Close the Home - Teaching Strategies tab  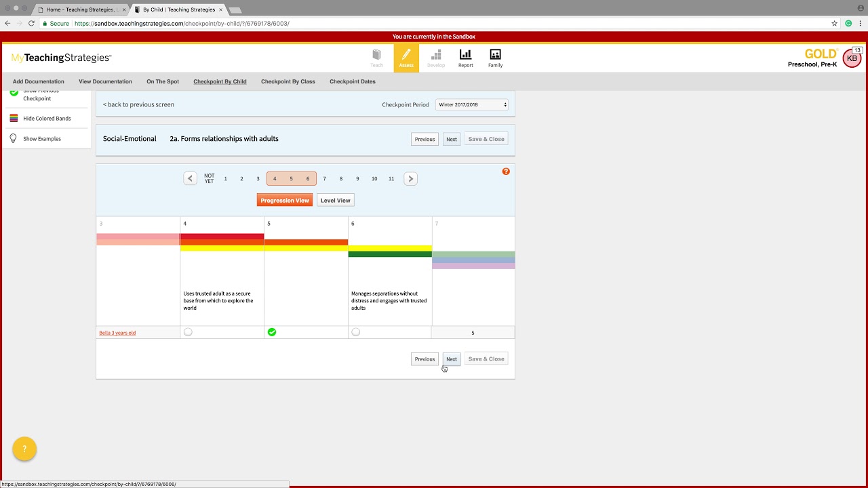124,9
